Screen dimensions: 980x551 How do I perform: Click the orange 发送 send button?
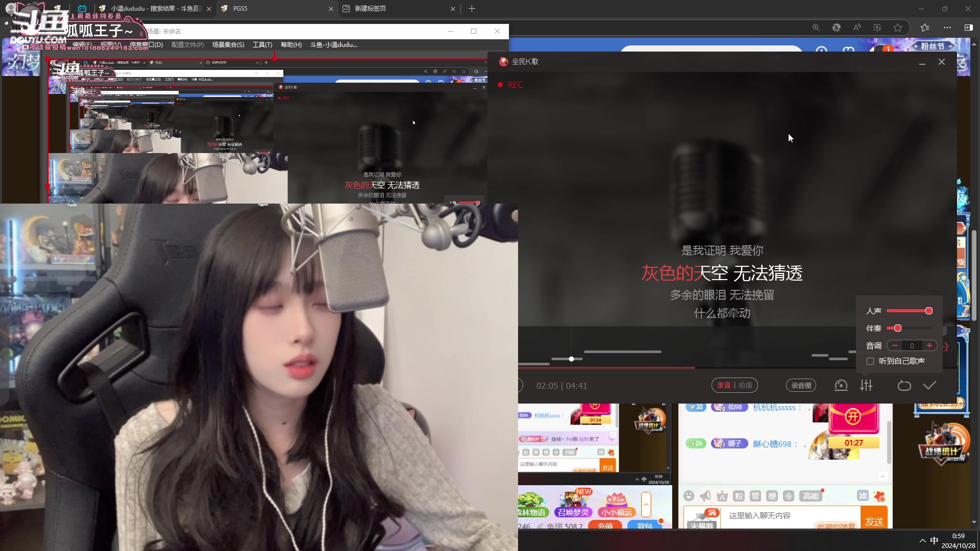tap(874, 518)
